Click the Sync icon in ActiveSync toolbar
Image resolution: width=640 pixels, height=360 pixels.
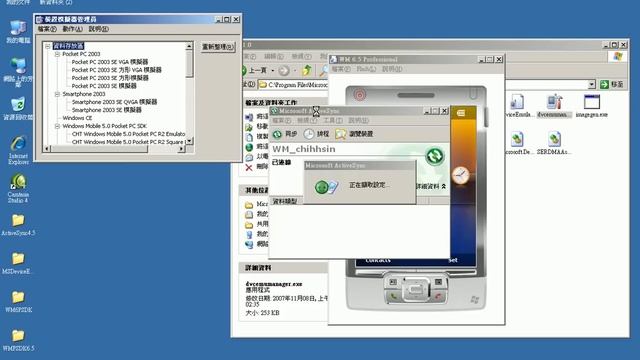click(278, 134)
